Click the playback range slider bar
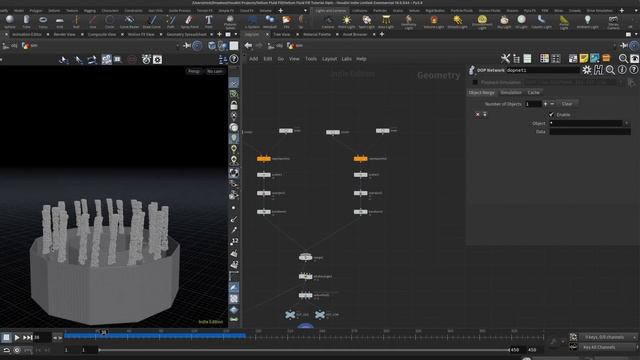 [304, 350]
